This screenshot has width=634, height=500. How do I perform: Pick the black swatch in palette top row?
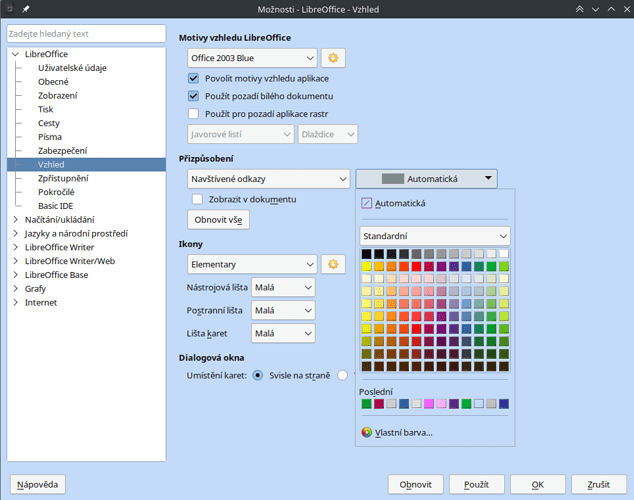[x=366, y=254]
